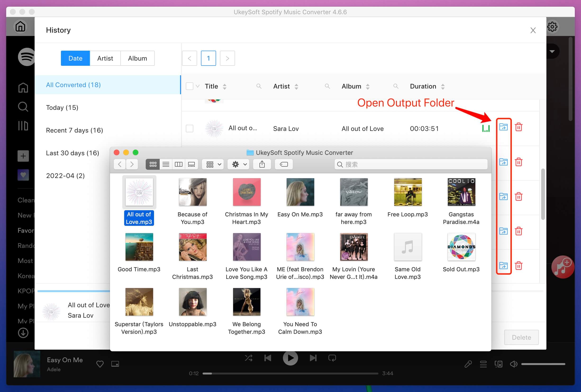Select the Artist filter tab
581x392 pixels.
105,58
